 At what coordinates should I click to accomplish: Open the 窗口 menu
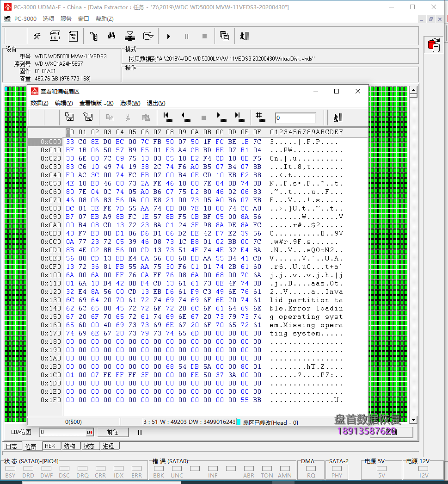tap(84, 19)
